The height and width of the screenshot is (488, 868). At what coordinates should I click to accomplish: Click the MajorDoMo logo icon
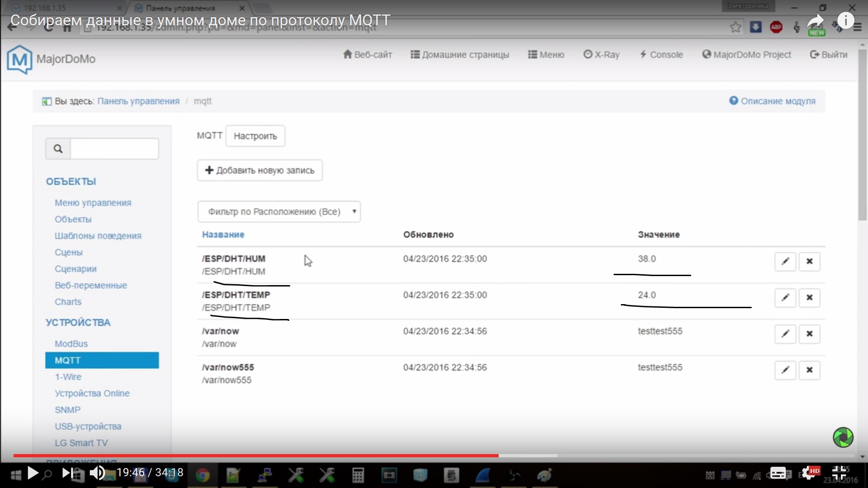tap(19, 59)
